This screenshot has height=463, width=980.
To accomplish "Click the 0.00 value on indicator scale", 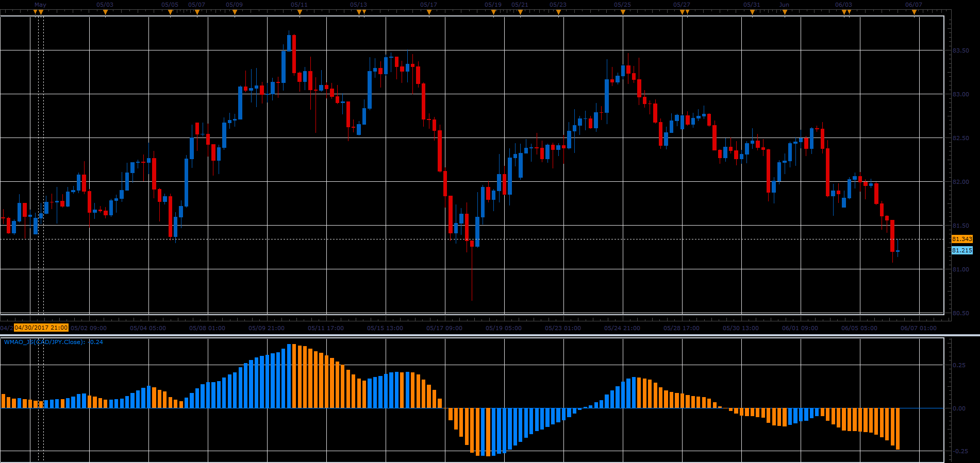I will (x=959, y=408).
